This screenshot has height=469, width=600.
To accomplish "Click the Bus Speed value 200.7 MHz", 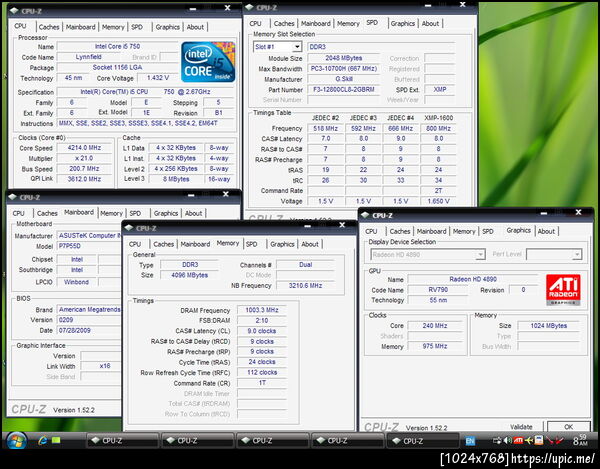I will coord(84,169).
